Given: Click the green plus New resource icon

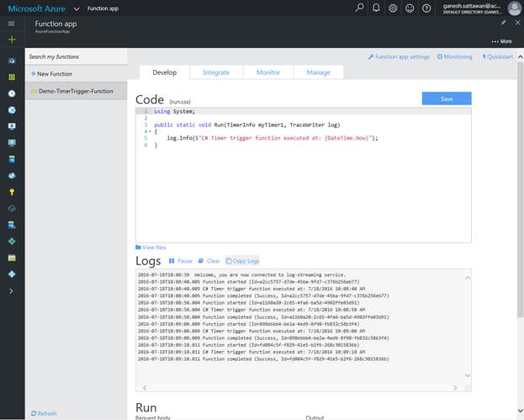Looking at the screenshot, I should point(11,40).
